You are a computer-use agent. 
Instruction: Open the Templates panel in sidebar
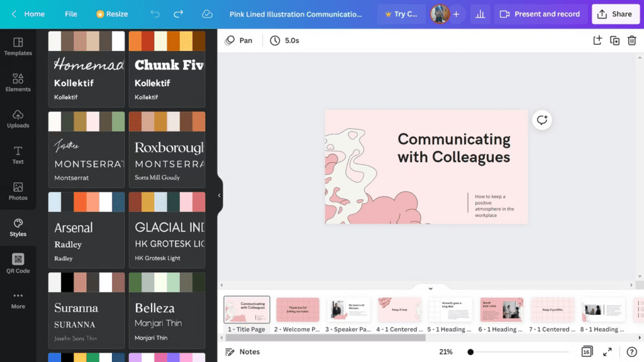coord(18,47)
